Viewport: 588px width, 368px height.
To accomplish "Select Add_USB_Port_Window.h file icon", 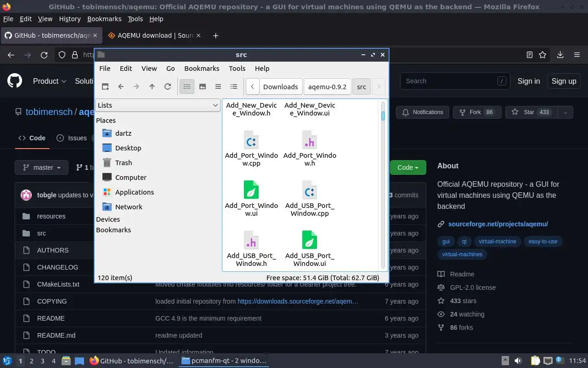I will click(251, 240).
